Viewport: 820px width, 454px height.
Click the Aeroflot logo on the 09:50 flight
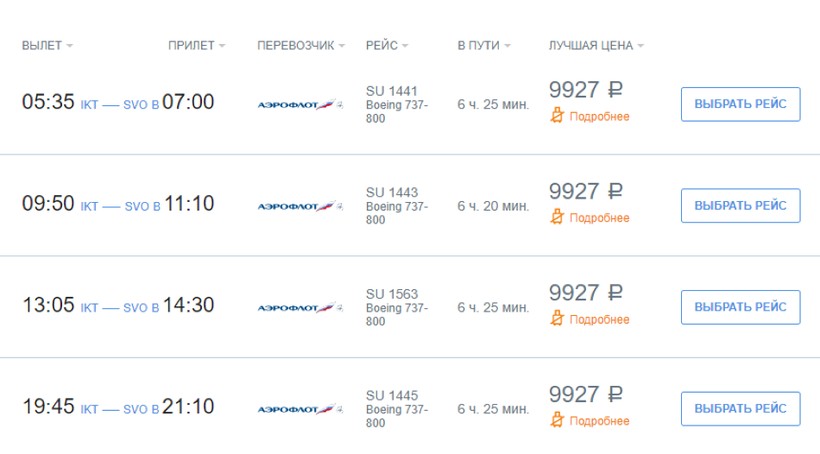299,206
